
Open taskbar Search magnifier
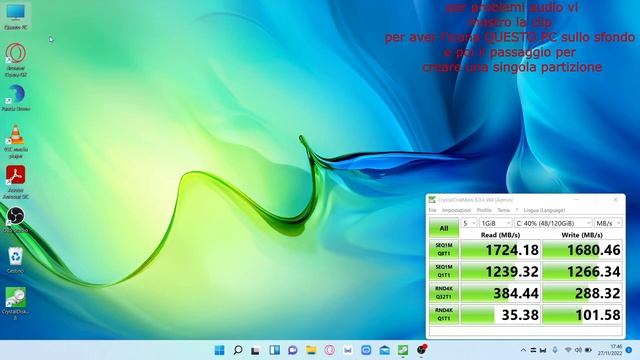[x=238, y=350]
